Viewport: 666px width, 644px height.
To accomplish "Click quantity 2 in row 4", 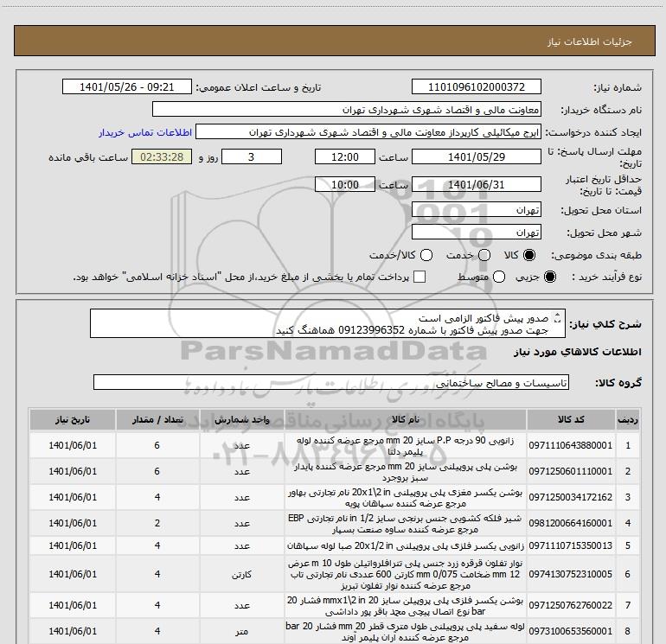I will 157,523.
